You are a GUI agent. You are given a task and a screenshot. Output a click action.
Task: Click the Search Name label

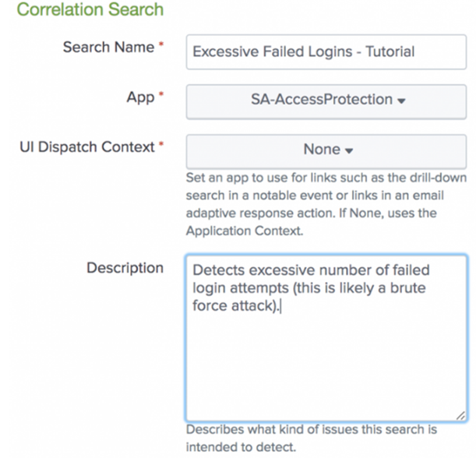(108, 48)
